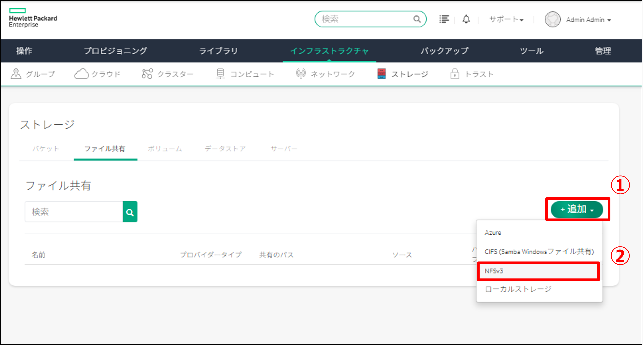This screenshot has height=345, width=644.
Task: Switch to the ボリューム tab
Action: click(x=165, y=149)
